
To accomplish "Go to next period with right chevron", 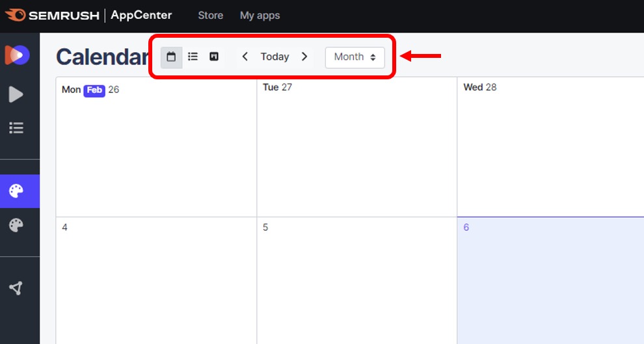I will click(x=304, y=57).
